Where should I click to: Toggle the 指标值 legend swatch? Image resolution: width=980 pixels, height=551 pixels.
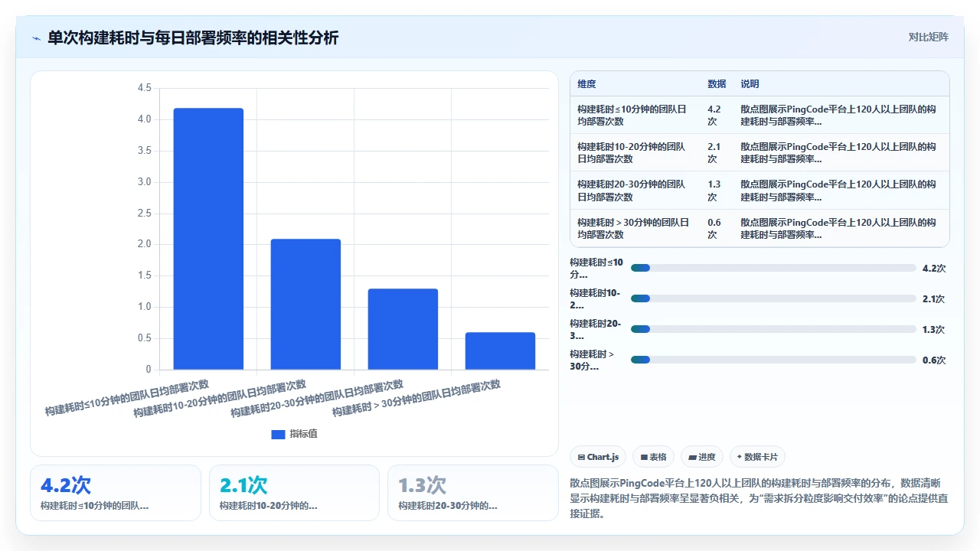(278, 435)
